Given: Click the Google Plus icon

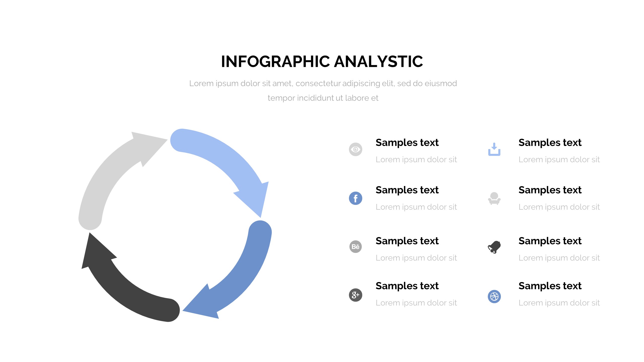Looking at the screenshot, I should [x=355, y=295].
